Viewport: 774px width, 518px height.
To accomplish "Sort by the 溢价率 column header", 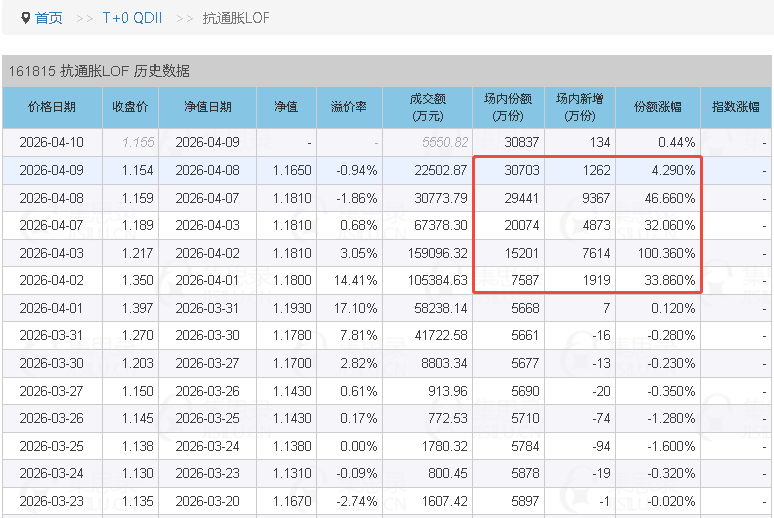I will 349,107.
